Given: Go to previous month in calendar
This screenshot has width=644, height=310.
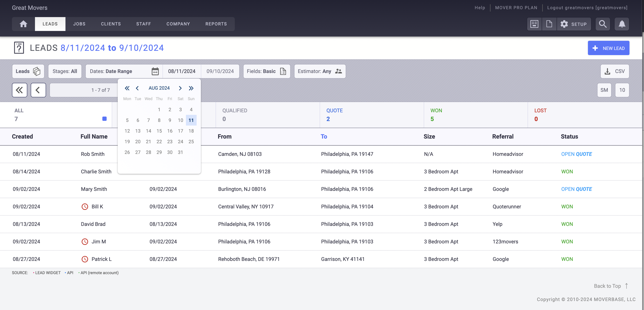Looking at the screenshot, I should [x=137, y=88].
